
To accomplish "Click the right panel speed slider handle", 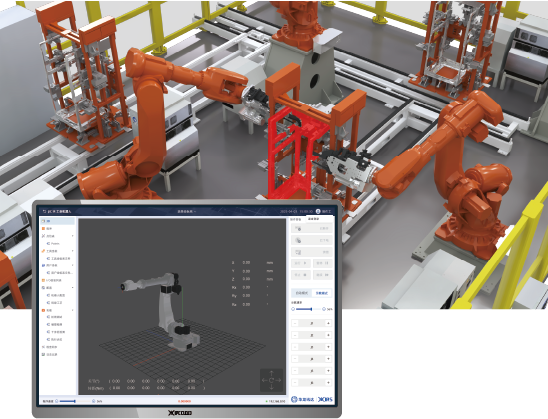I will 311,309.
